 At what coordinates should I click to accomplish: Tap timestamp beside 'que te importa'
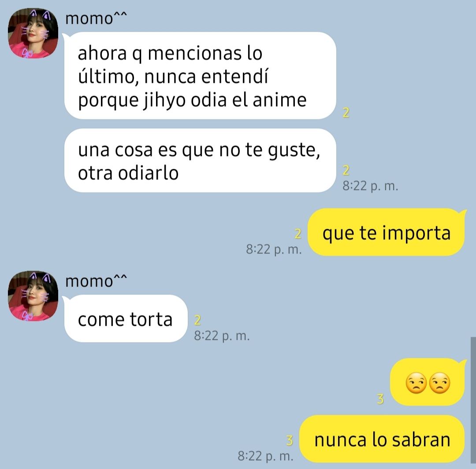click(x=274, y=249)
